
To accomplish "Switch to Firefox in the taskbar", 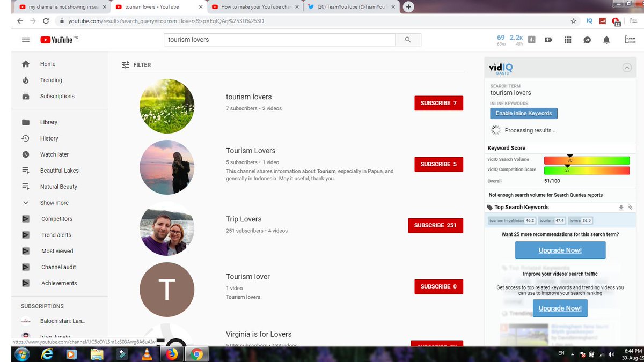I will (x=172, y=354).
